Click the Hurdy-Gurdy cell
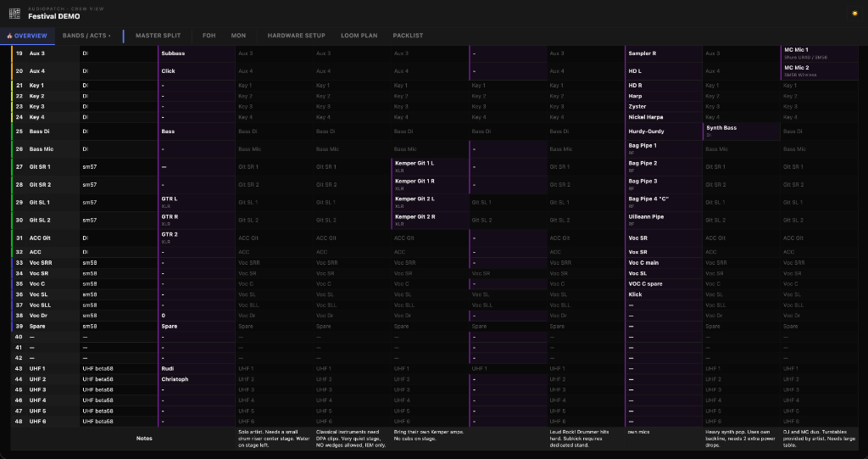The width and height of the screenshot is (868, 459). [664, 132]
